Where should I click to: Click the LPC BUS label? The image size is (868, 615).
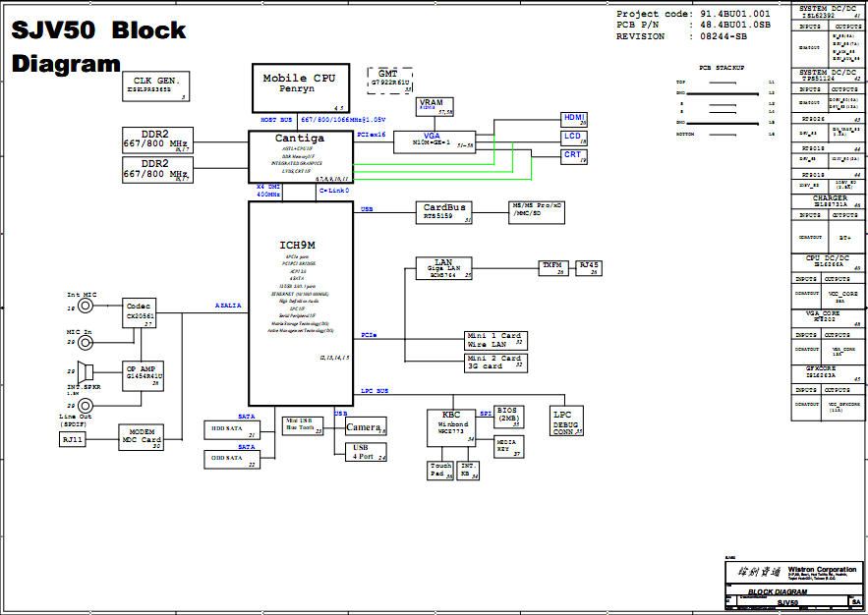point(375,391)
